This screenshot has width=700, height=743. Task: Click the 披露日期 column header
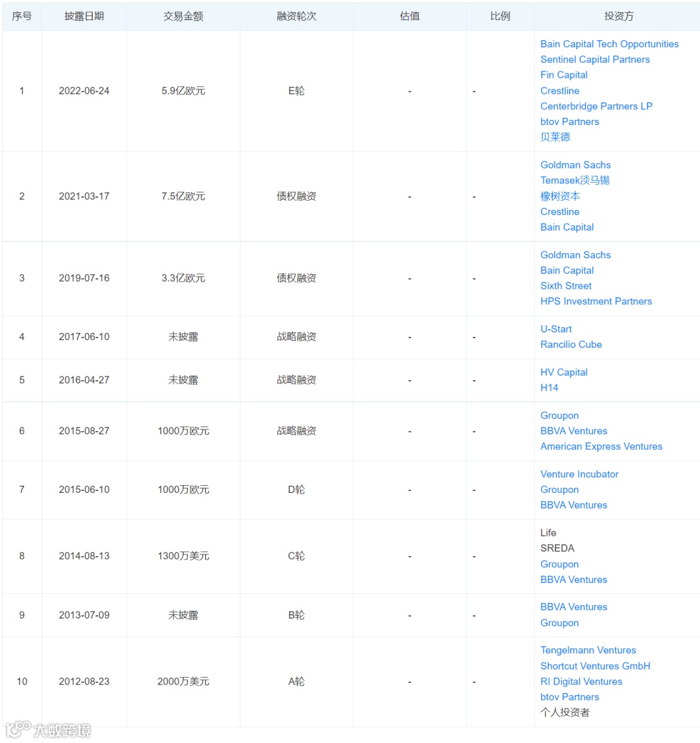(84, 17)
